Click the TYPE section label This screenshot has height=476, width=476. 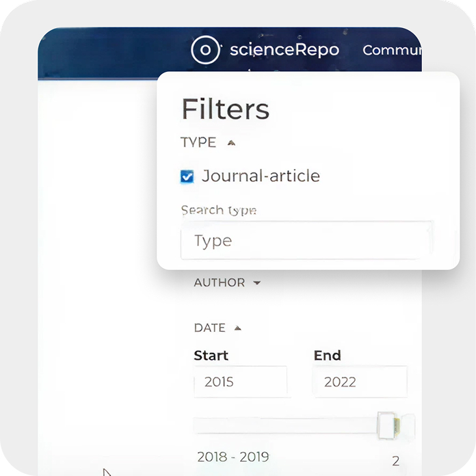(198, 143)
